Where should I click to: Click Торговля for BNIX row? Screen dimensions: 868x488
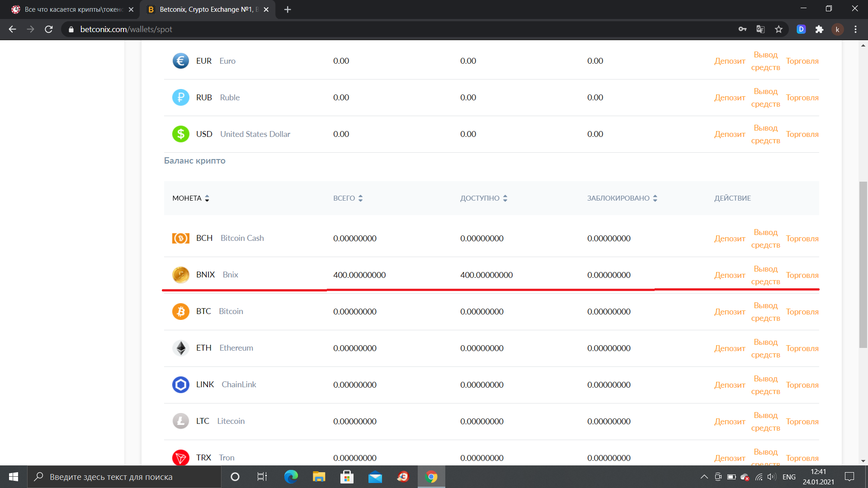[x=802, y=275]
